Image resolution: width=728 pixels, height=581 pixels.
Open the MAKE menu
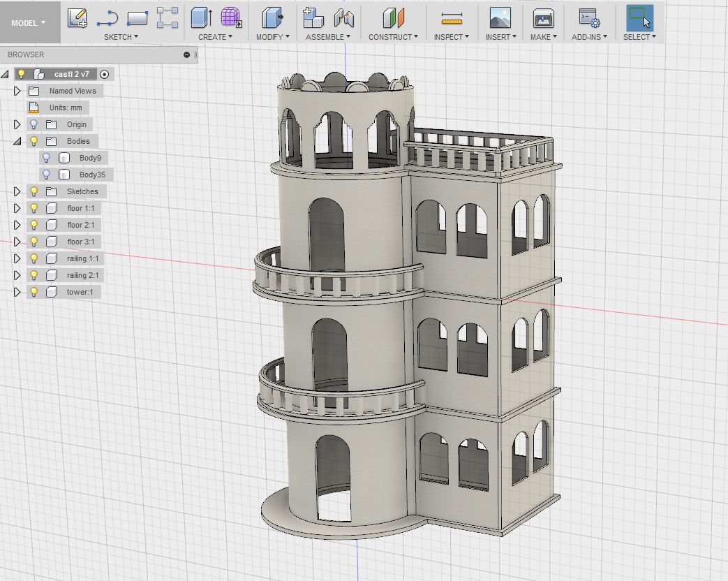pyautogui.click(x=543, y=37)
